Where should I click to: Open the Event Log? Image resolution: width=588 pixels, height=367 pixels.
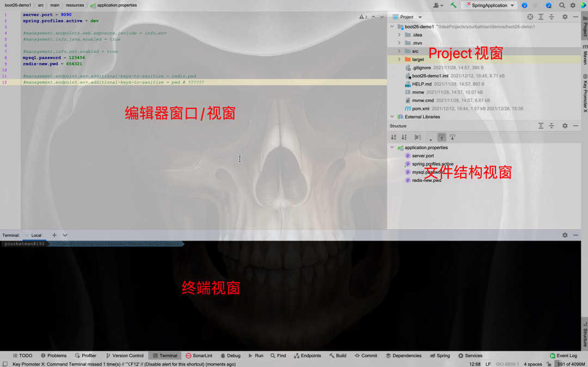click(x=563, y=356)
